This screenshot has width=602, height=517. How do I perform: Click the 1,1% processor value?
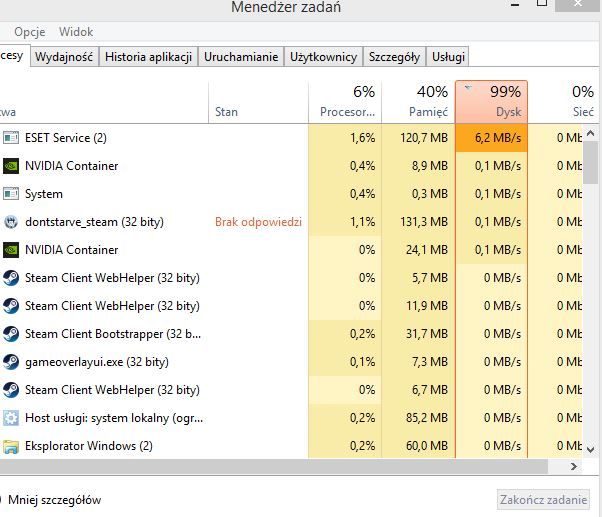(x=362, y=222)
